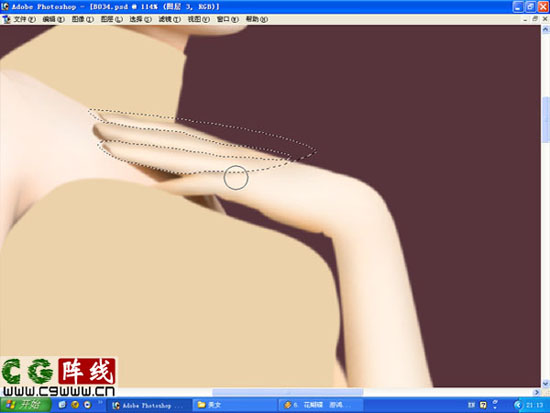The width and height of the screenshot is (550, 413).
Task: Open the 编辑 (Edit) menu
Action: [54, 19]
